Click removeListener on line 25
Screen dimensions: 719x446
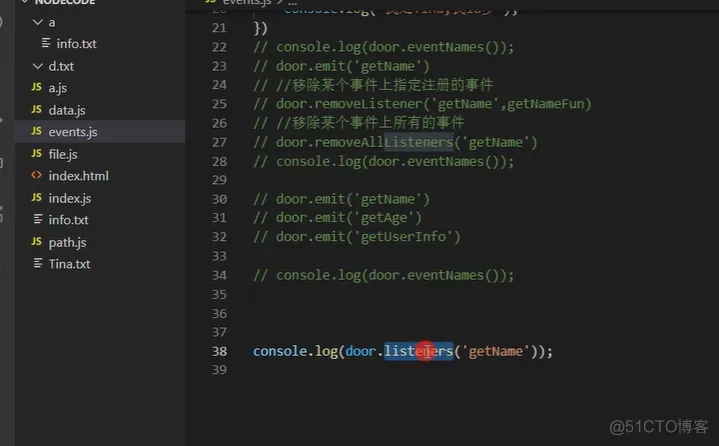368,104
